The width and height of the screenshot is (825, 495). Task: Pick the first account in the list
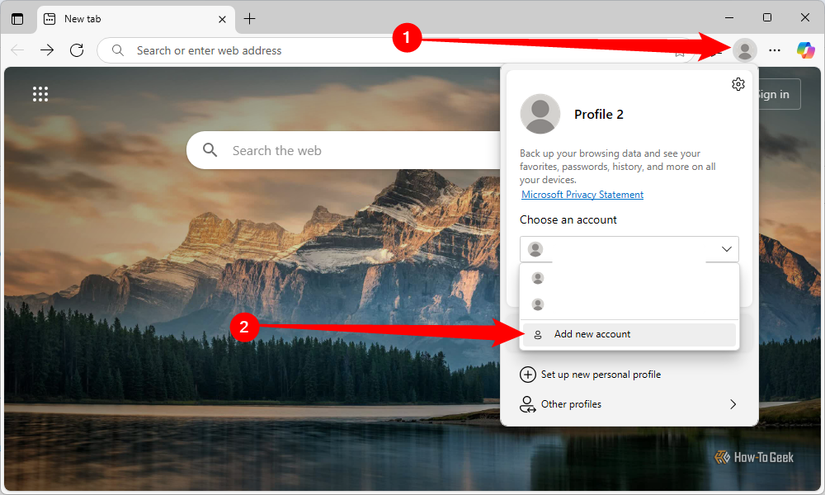(628, 278)
